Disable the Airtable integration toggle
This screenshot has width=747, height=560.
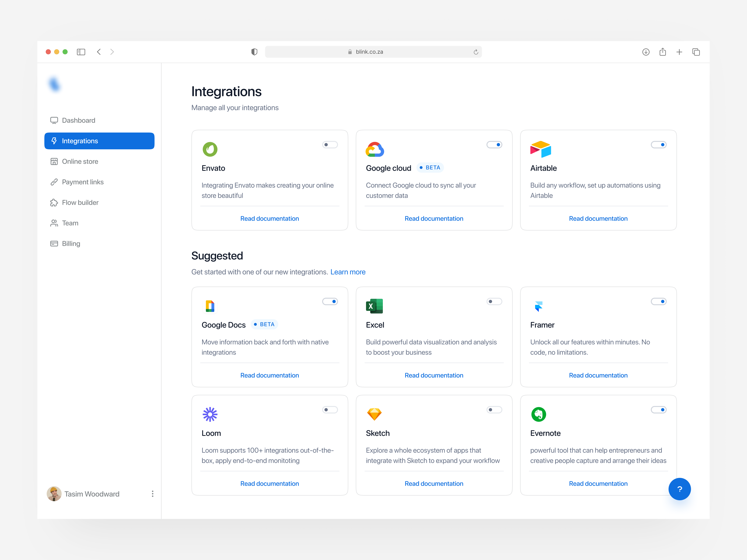[658, 145]
